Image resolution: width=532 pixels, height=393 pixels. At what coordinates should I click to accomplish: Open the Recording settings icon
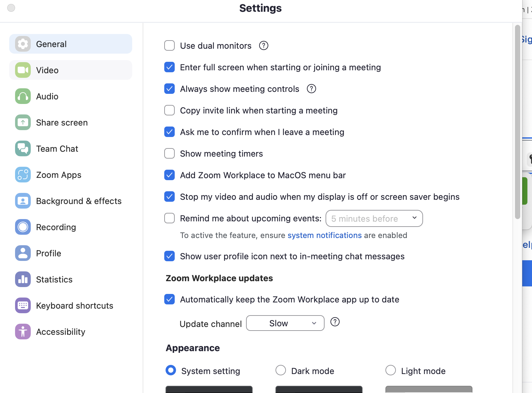click(23, 227)
